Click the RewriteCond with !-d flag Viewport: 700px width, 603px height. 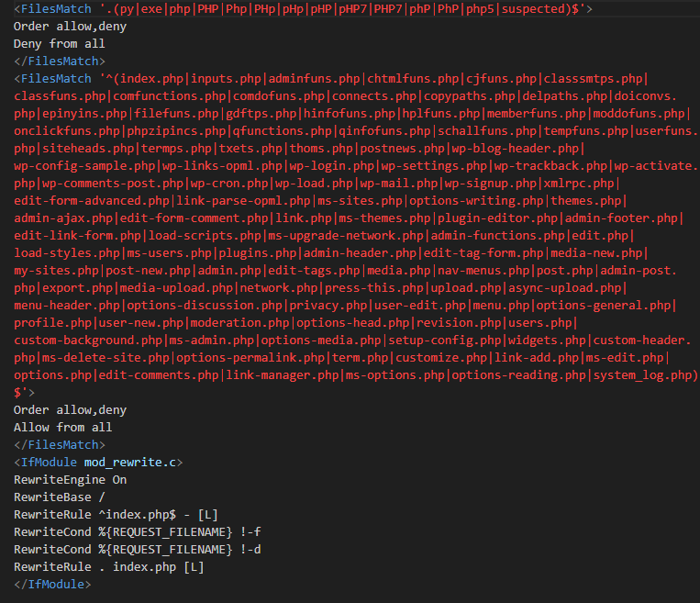[x=137, y=550]
